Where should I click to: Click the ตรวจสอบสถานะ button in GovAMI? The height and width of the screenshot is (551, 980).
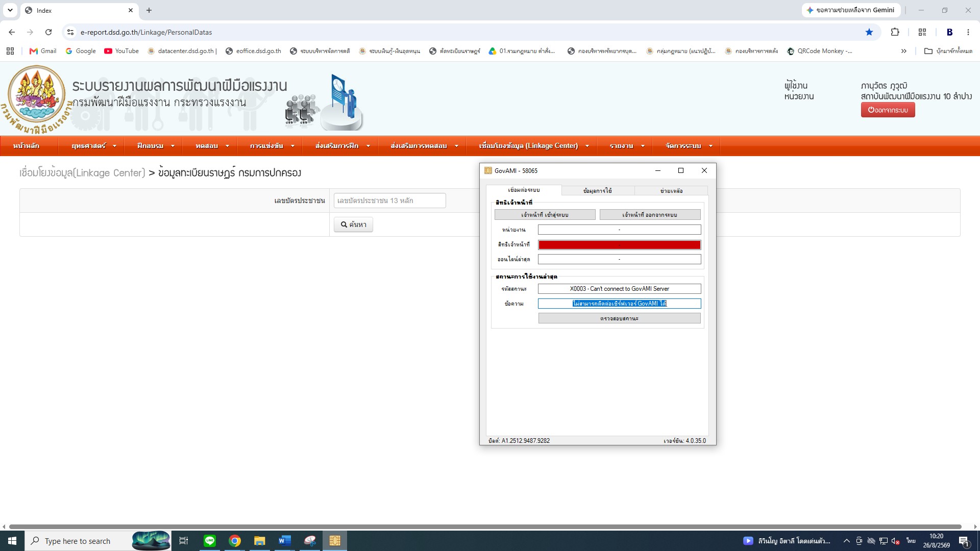619,318
